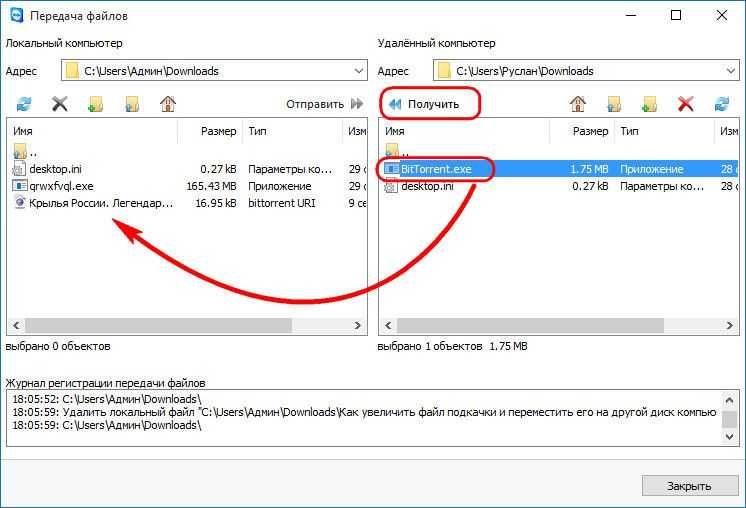This screenshot has width=746, height=508.
Task: Sort local list by Размер column
Action: point(210,131)
